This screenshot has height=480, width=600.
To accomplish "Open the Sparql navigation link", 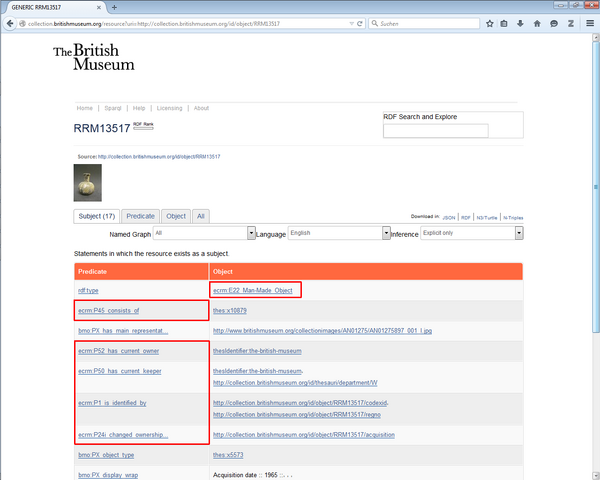I will (x=113, y=108).
